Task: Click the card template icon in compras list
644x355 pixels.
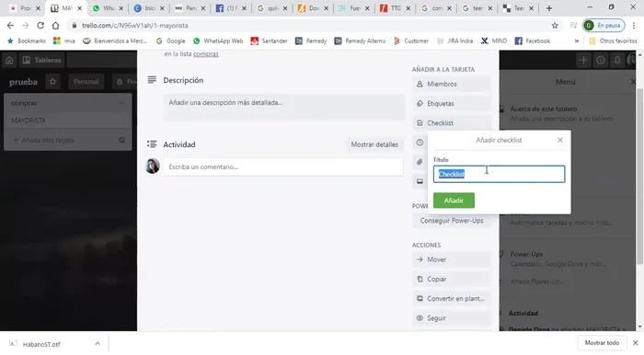Action: point(121,140)
